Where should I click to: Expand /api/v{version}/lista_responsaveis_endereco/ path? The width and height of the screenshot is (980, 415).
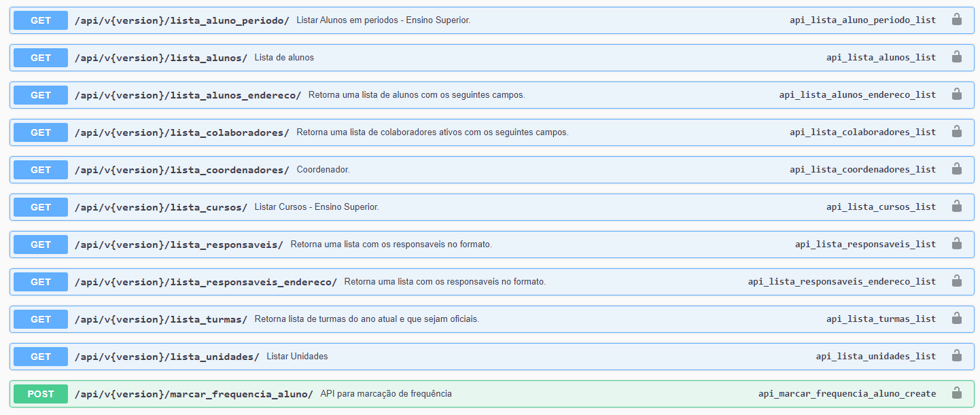[206, 282]
